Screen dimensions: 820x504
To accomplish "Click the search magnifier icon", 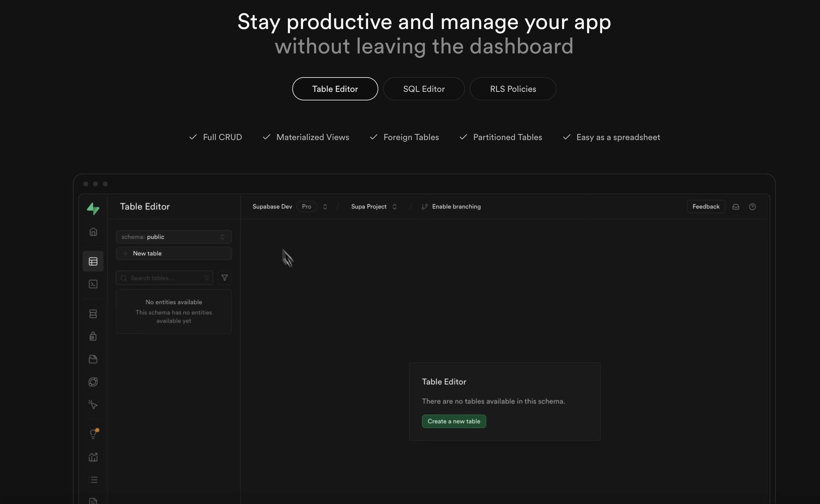I will tap(124, 278).
